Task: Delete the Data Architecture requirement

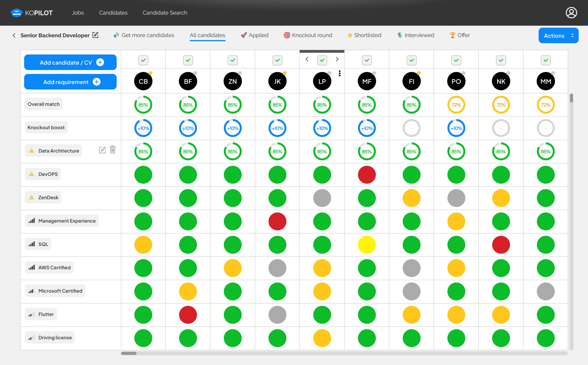Action: (x=113, y=150)
